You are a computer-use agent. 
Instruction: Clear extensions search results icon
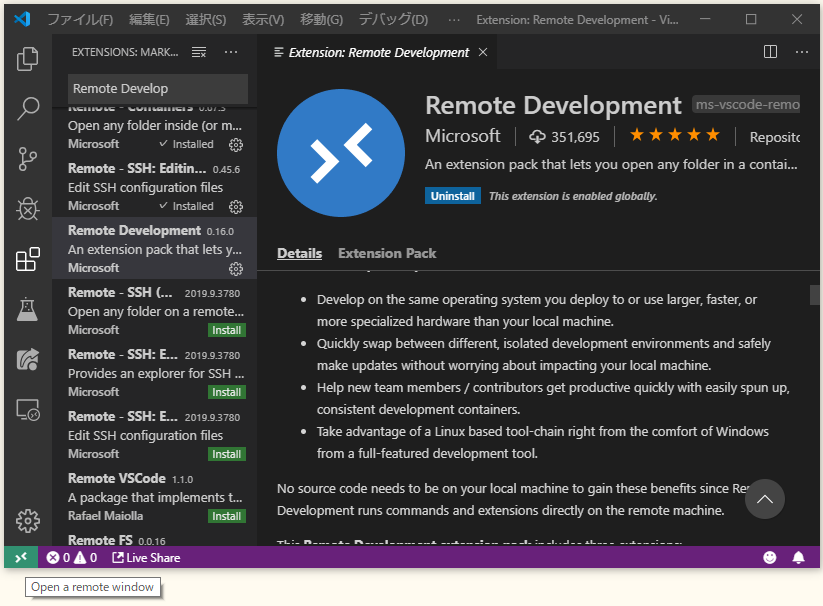[199, 52]
